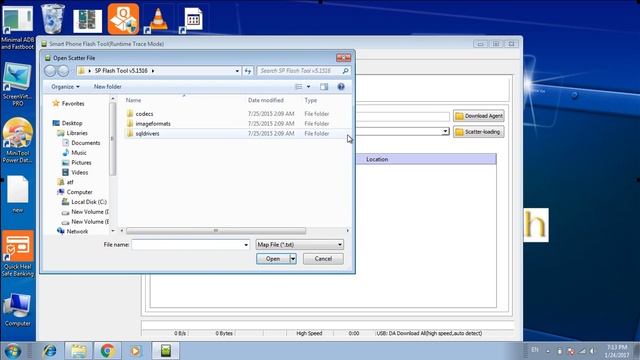This screenshot has width=640, height=360.
Task: Open dialog Help question mark icon
Action: pyautogui.click(x=341, y=87)
